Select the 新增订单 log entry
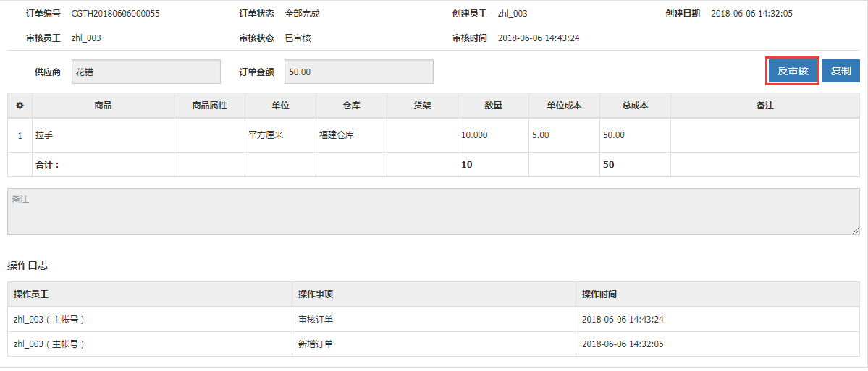This screenshot has width=868, height=371. (434, 344)
